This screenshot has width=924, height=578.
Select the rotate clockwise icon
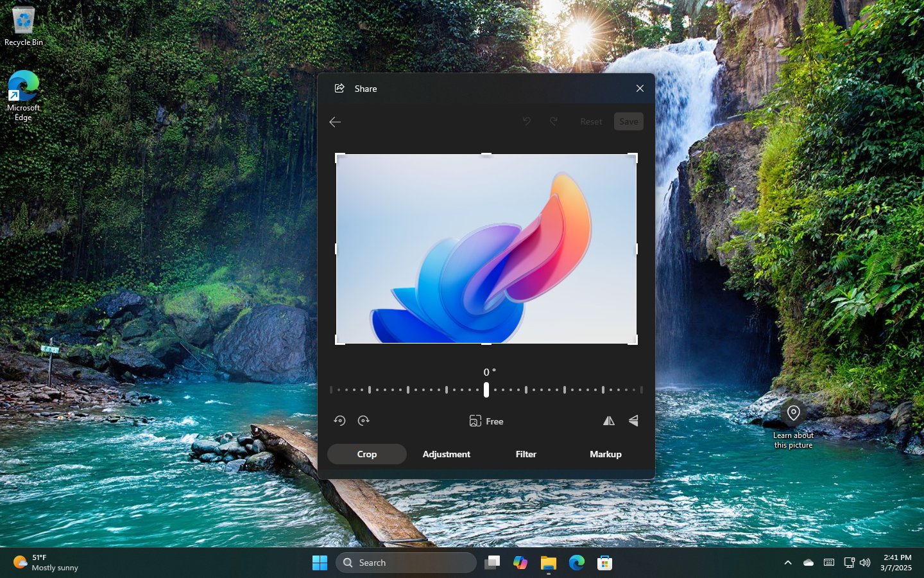[x=364, y=421]
